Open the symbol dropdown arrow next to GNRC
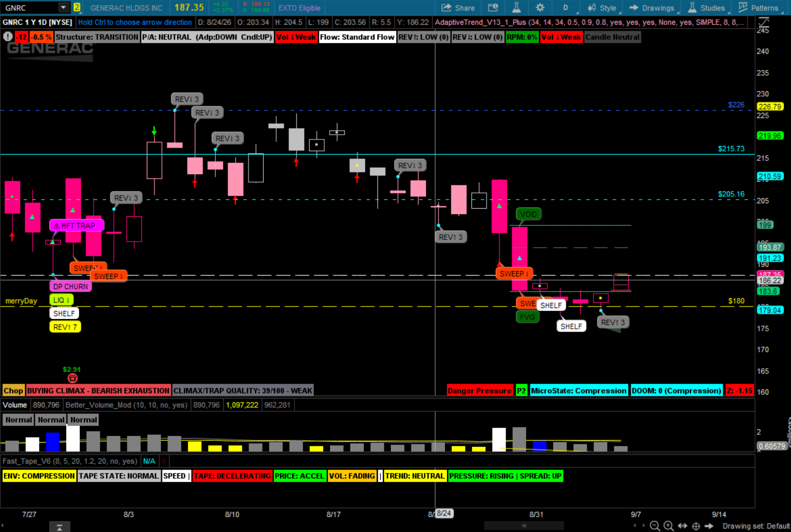791x532 pixels. [63, 7]
